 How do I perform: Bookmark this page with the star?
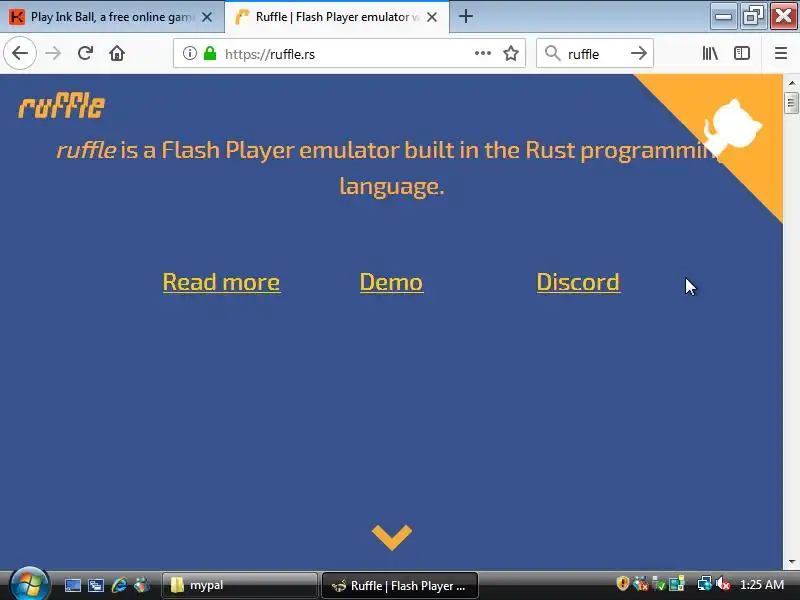pyautogui.click(x=511, y=53)
